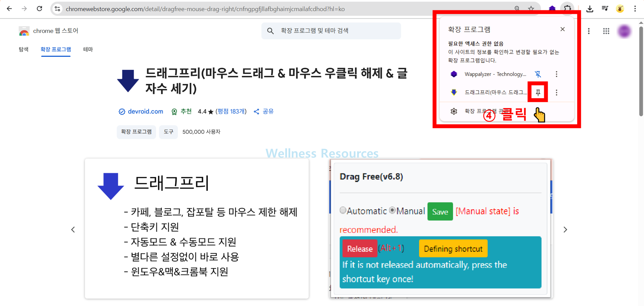Viewport: 644px width, 306px height.
Task: Toggle the Extensions puzzle icon in toolbar
Action: click(x=567, y=8)
